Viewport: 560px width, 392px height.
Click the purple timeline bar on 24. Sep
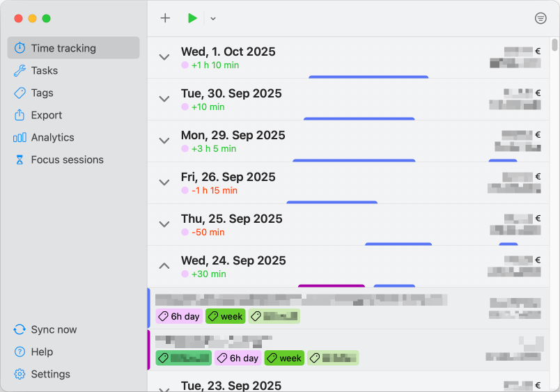coord(332,285)
